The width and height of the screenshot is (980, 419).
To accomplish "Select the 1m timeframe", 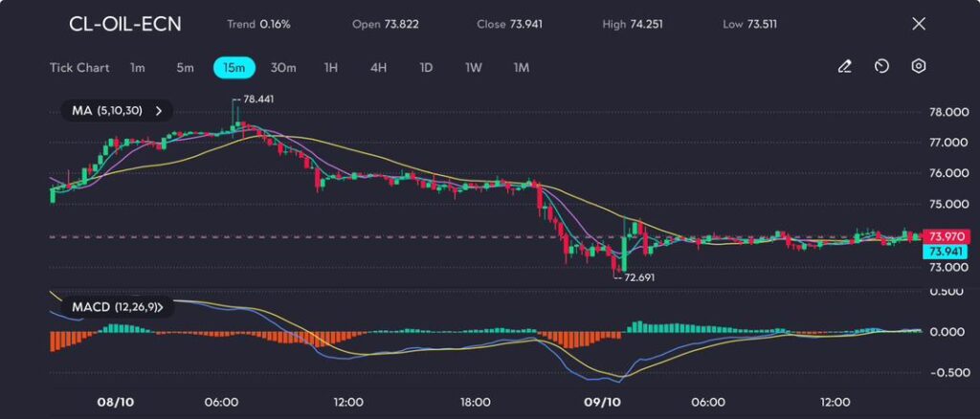I will pos(138,68).
